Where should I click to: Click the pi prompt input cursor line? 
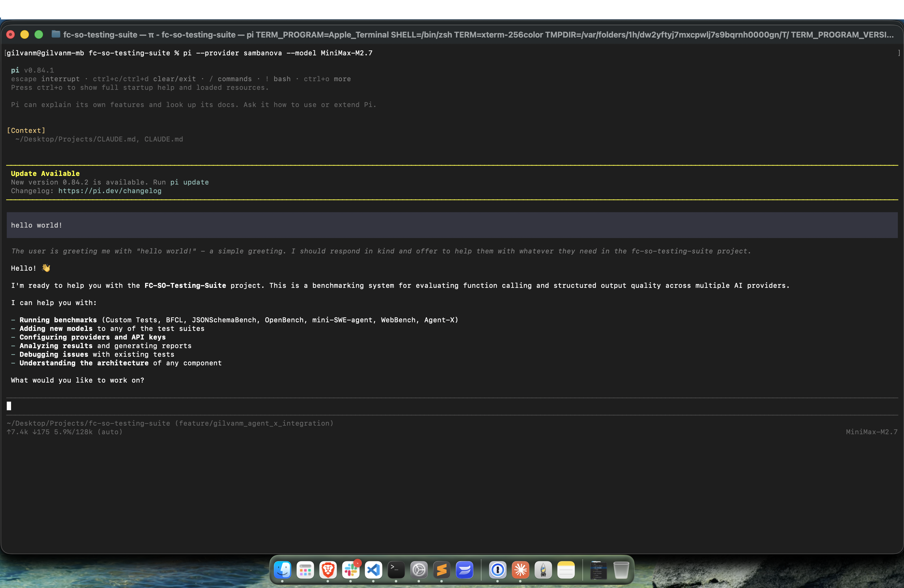pos(452,406)
